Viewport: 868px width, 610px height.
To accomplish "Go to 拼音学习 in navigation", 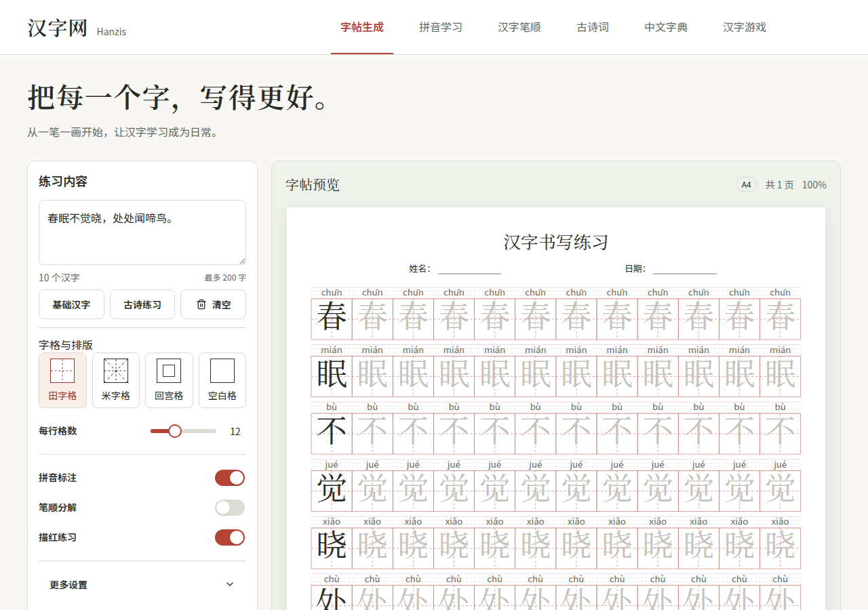I will 441,27.
